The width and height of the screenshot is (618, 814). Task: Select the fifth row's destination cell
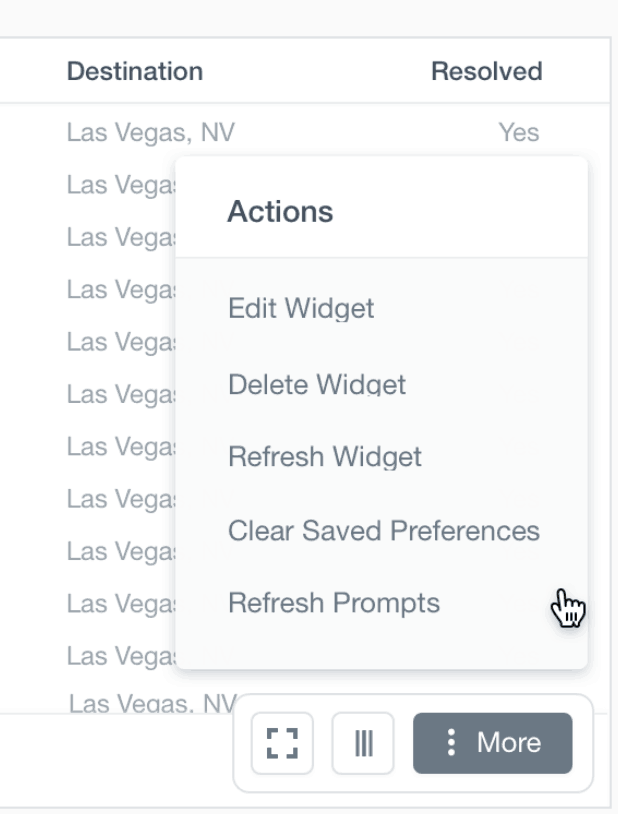click(x=120, y=341)
